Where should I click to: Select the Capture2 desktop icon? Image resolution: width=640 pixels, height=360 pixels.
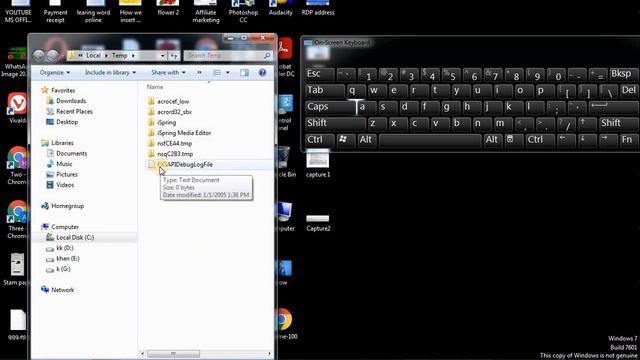(318, 222)
